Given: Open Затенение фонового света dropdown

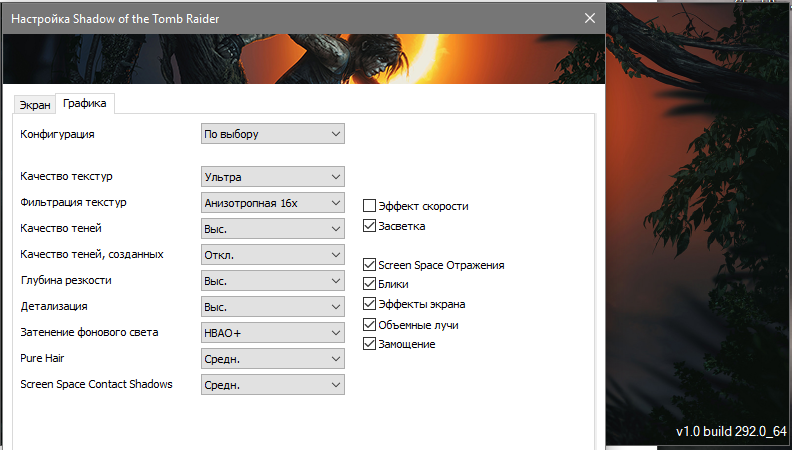Looking at the screenshot, I should (x=273, y=333).
